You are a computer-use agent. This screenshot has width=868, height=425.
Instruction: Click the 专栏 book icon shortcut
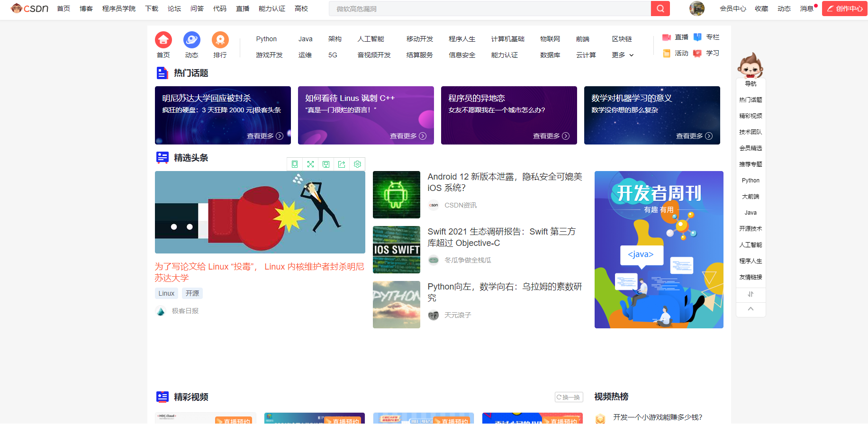click(x=697, y=37)
